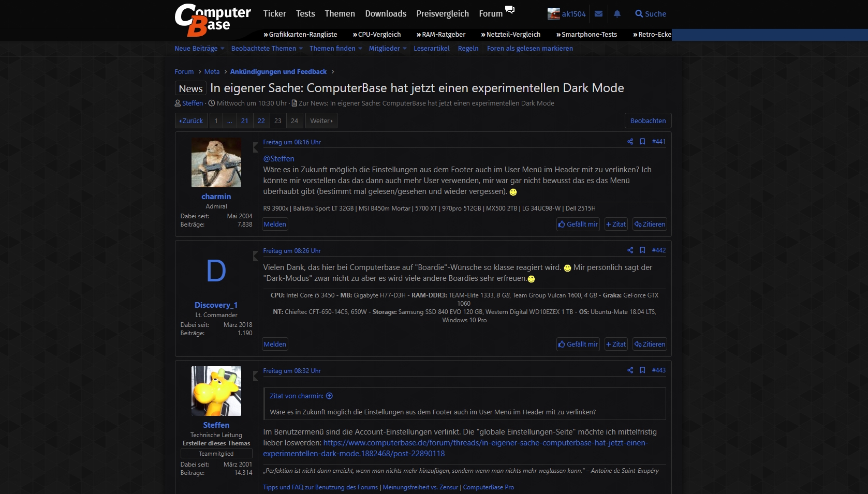Jump to charmin's original quoted post arrow
This screenshot has height=494, width=868.
click(x=329, y=396)
